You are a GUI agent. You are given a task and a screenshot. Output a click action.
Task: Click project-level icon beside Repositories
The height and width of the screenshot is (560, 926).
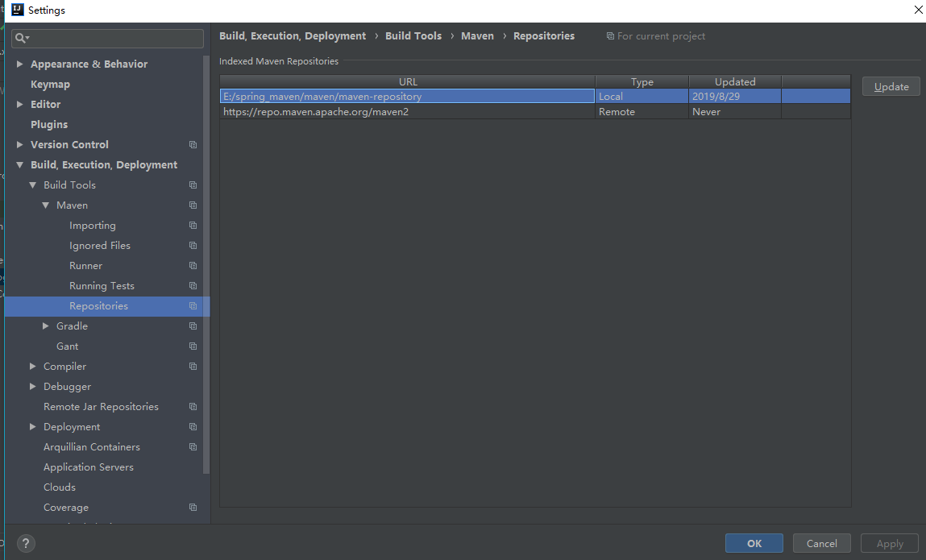pos(193,306)
